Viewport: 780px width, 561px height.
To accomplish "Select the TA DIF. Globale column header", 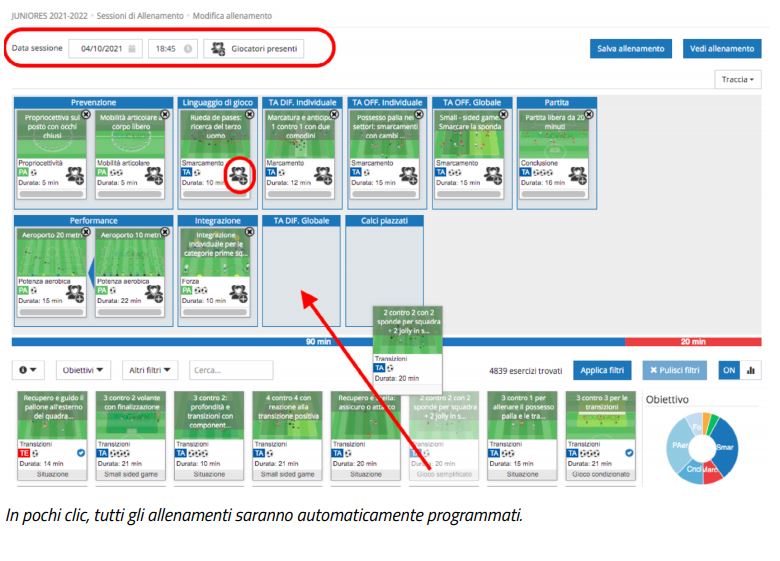I will 301,220.
